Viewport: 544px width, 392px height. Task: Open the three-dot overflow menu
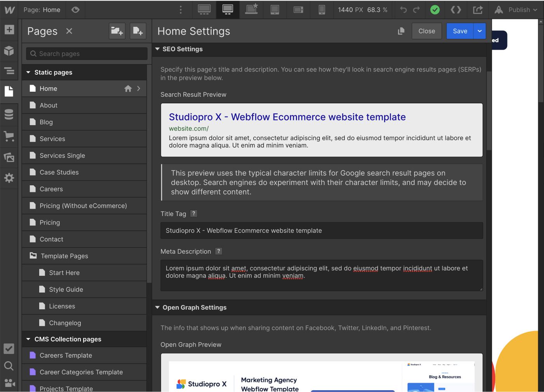[181, 10]
